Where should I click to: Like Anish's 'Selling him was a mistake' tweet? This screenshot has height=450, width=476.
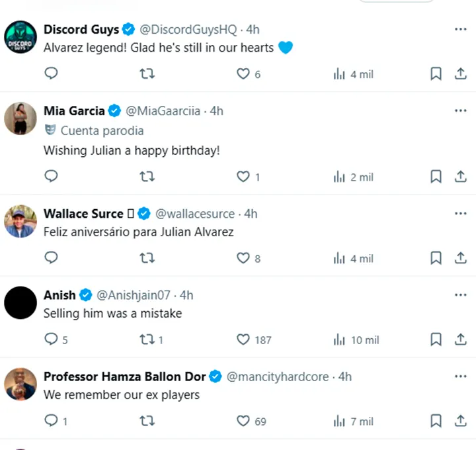click(243, 339)
